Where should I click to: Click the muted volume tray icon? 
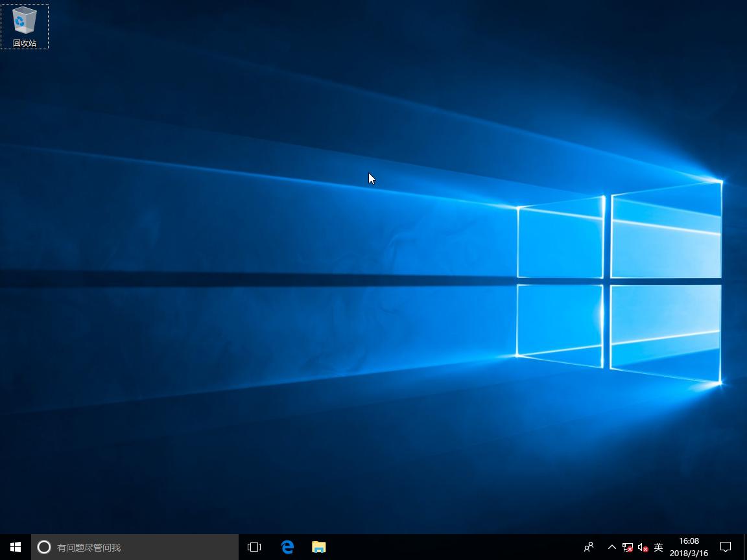[x=643, y=548]
